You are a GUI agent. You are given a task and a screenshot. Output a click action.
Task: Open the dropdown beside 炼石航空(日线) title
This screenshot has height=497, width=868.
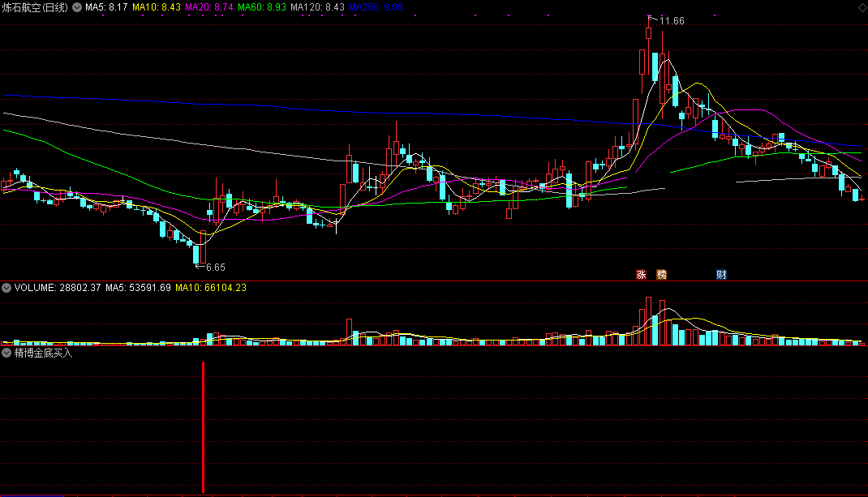tap(77, 7)
